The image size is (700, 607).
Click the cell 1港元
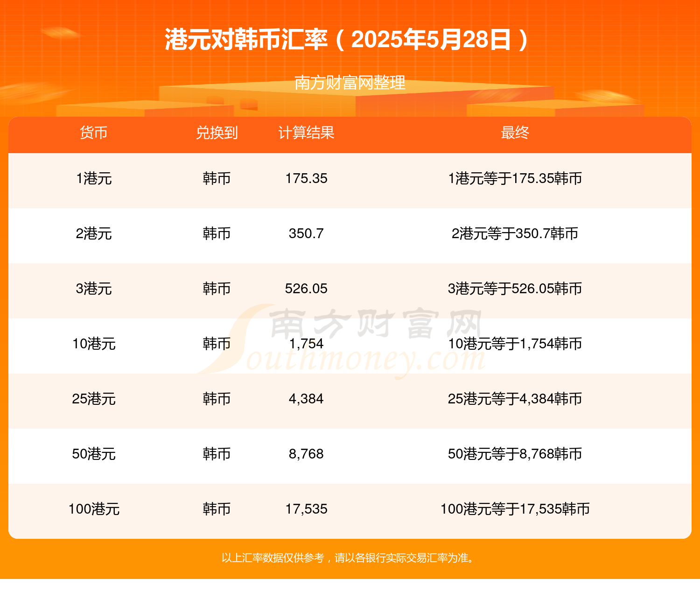pyautogui.click(x=94, y=178)
